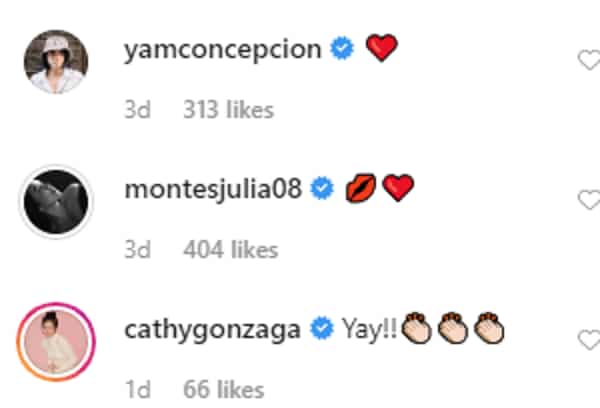The width and height of the screenshot is (600, 408).
Task: Click the first clapping hands emoji after Yay
Action: 417,328
